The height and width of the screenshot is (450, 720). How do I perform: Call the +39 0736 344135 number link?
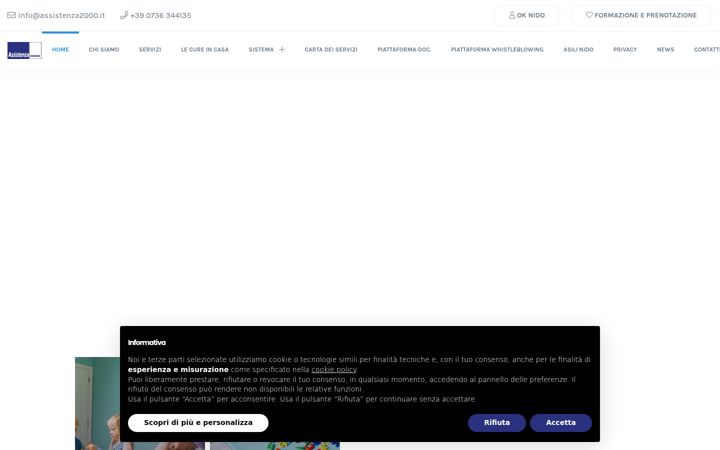pyautogui.click(x=161, y=15)
